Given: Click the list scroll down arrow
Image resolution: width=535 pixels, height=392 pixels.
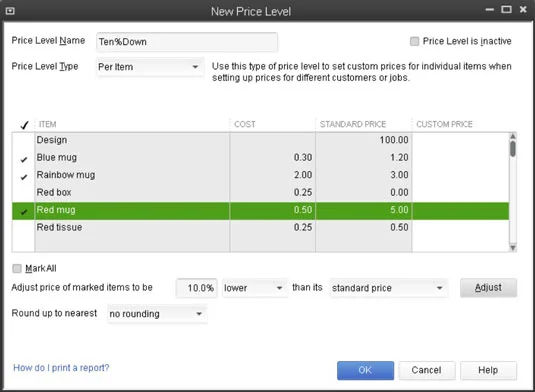Looking at the screenshot, I should pos(512,248).
